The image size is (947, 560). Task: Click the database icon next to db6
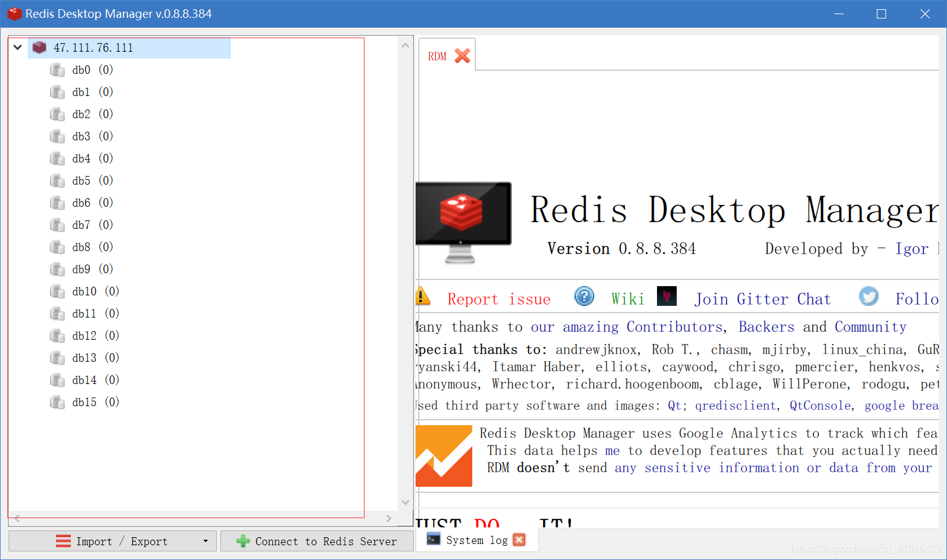point(57,203)
